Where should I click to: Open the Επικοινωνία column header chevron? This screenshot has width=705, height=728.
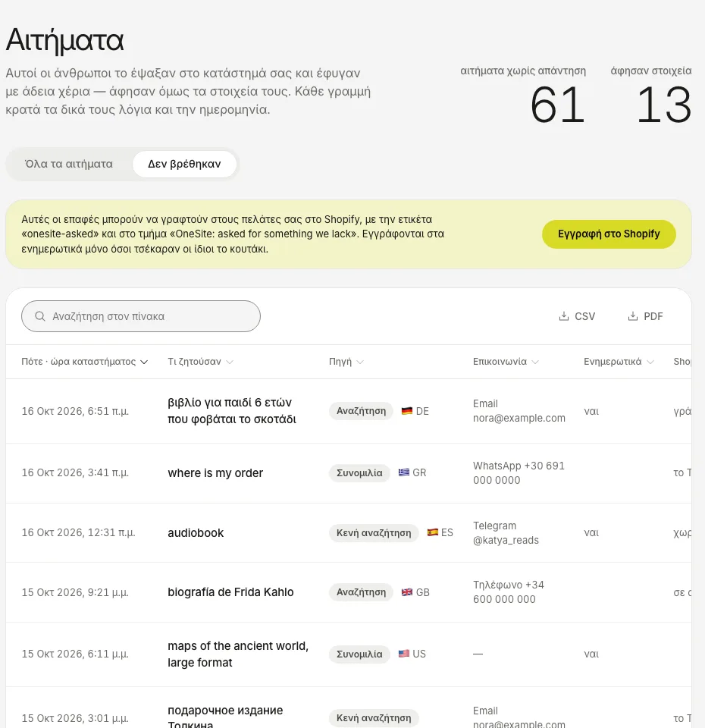coord(535,362)
